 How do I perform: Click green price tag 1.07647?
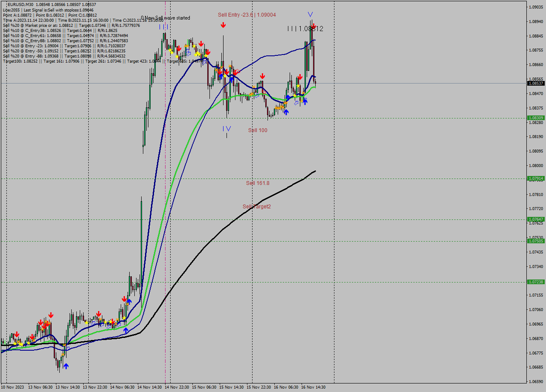coord(536,219)
